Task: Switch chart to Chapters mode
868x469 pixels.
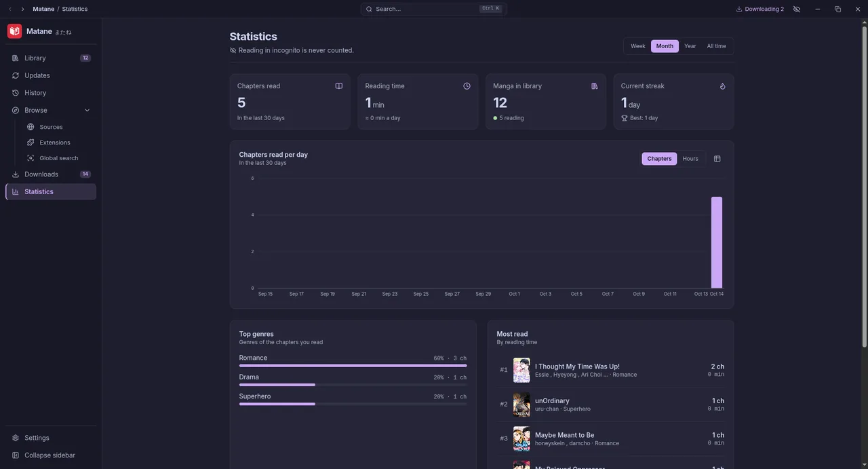Action: pos(659,159)
